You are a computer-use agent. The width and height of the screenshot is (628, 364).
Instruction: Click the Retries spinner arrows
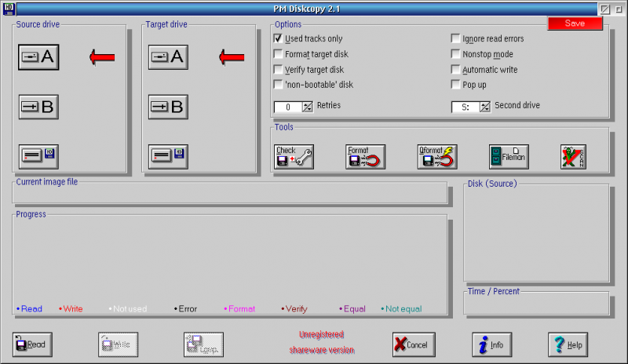click(307, 107)
